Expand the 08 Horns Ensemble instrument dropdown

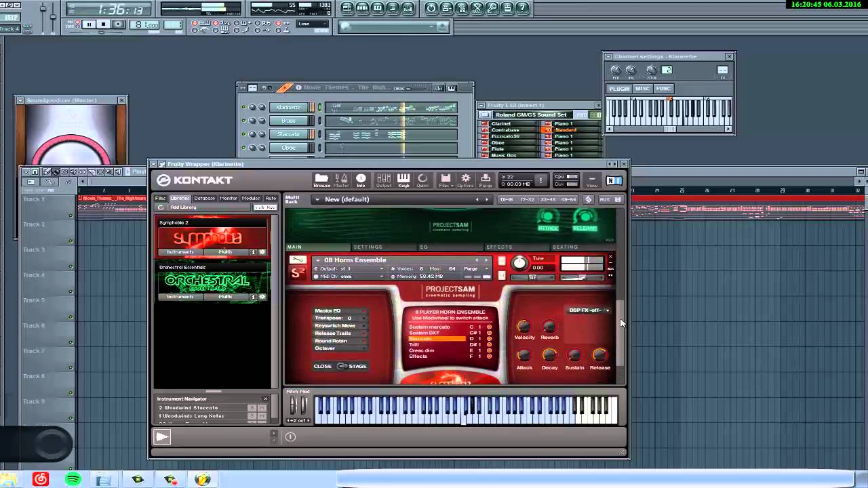pyautogui.click(x=317, y=260)
